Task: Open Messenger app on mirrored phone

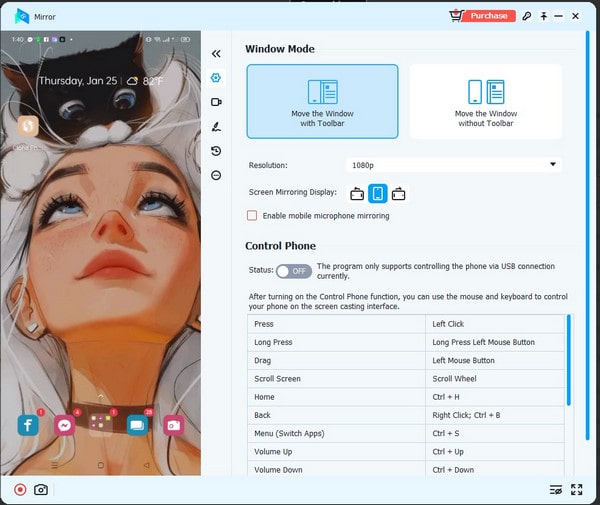Action: pos(64,425)
